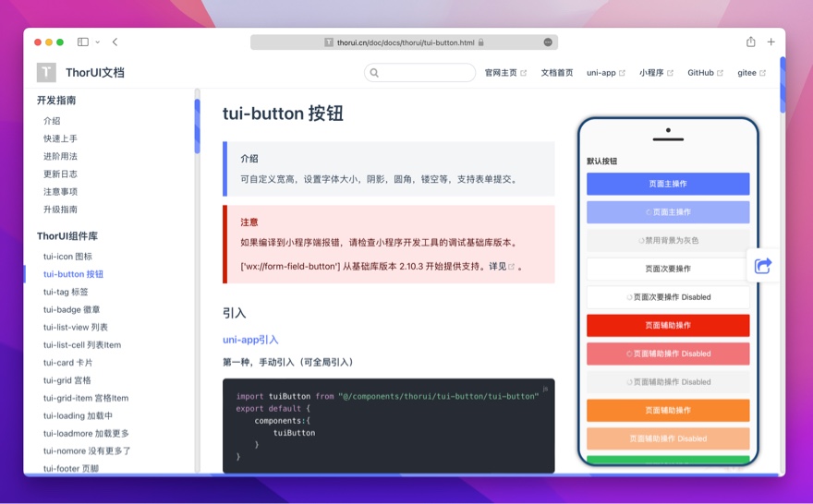Open tui-list-cell 列表Item doc page
The width and height of the screenshot is (813, 504).
coord(82,345)
